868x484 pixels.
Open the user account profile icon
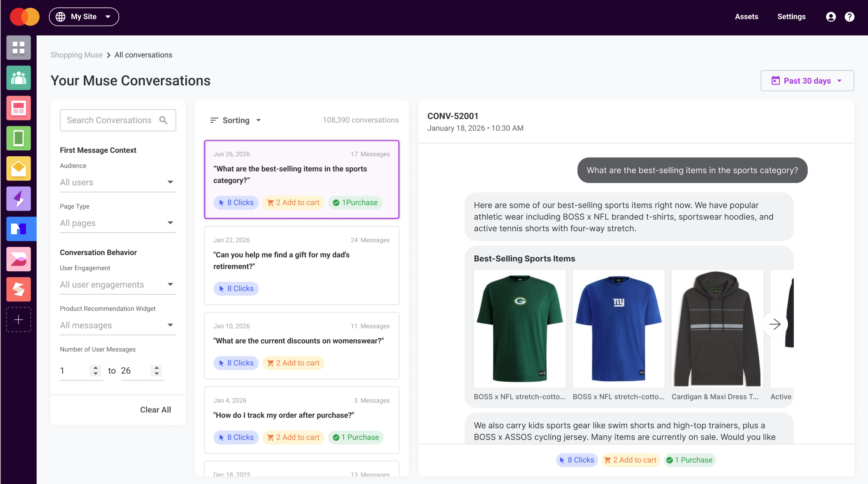point(831,16)
